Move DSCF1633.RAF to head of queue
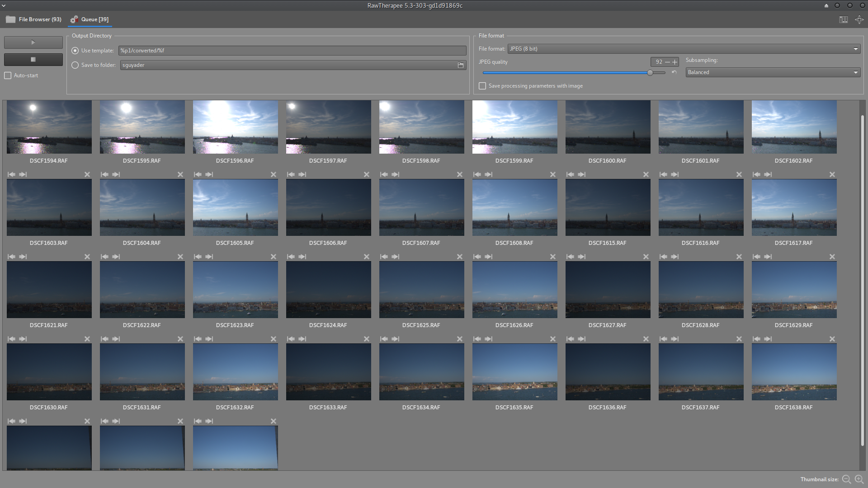Image resolution: width=868 pixels, height=488 pixels. [x=291, y=339]
